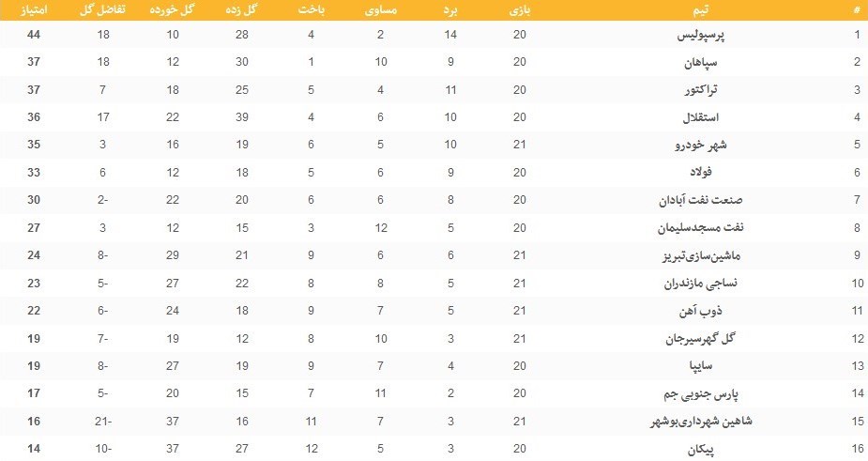868x461 pixels.
Task: Click the ماشین‌سازی تبریز team name
Action: [x=695, y=255]
